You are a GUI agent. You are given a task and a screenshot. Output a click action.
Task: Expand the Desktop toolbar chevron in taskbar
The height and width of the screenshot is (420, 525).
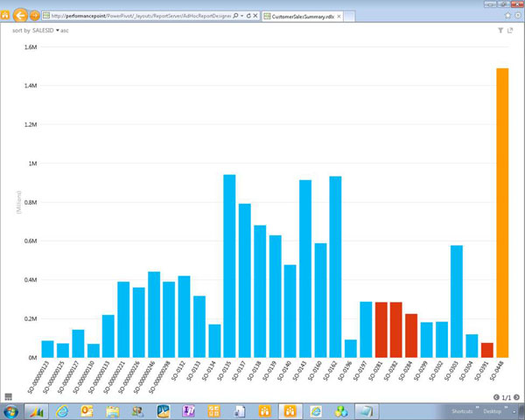[506, 408]
